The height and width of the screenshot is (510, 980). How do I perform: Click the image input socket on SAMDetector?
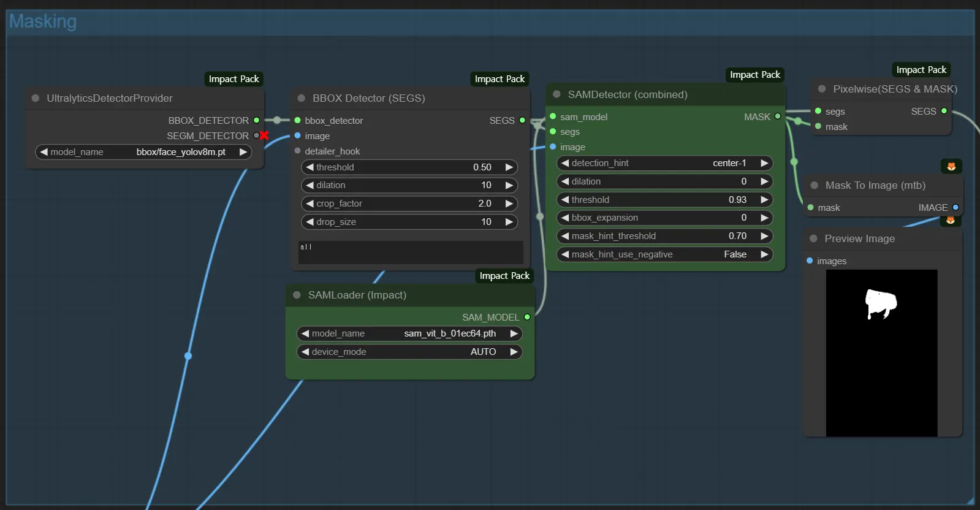point(553,147)
